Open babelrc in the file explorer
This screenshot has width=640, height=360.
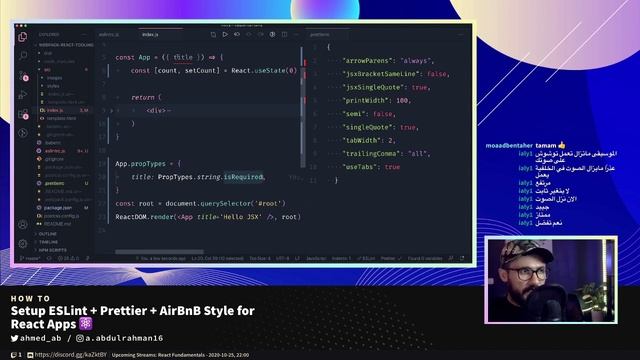pyautogui.click(x=53, y=143)
